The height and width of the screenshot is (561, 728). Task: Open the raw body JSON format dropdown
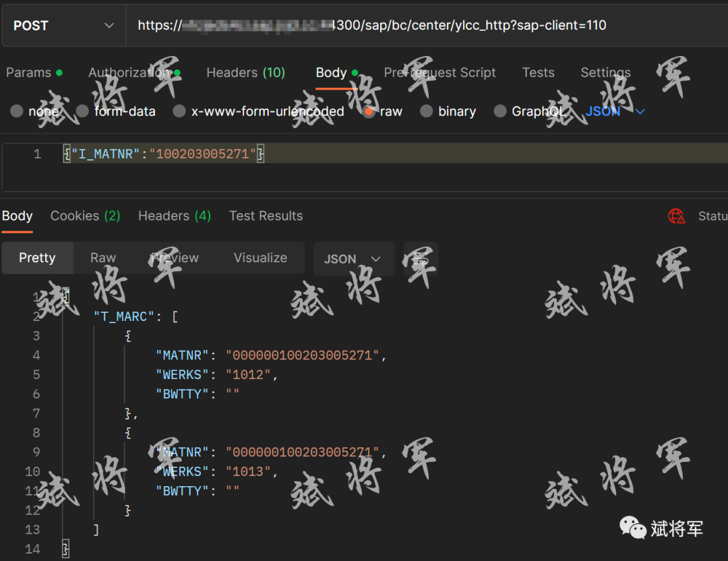tap(615, 111)
